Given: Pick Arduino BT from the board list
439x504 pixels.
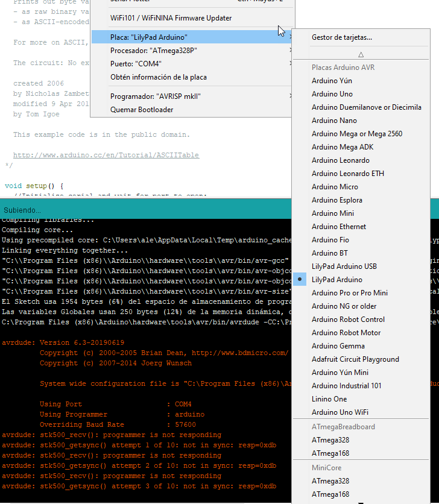Looking at the screenshot, I should [x=361, y=253].
